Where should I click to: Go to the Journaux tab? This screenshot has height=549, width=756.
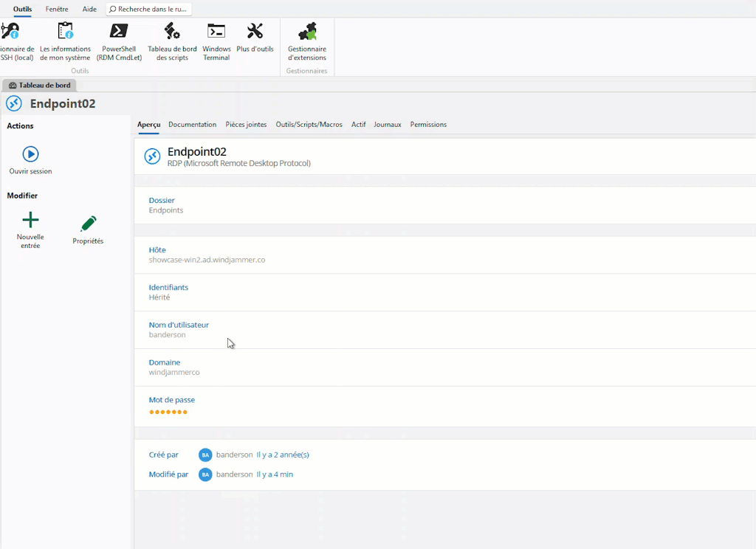click(388, 125)
